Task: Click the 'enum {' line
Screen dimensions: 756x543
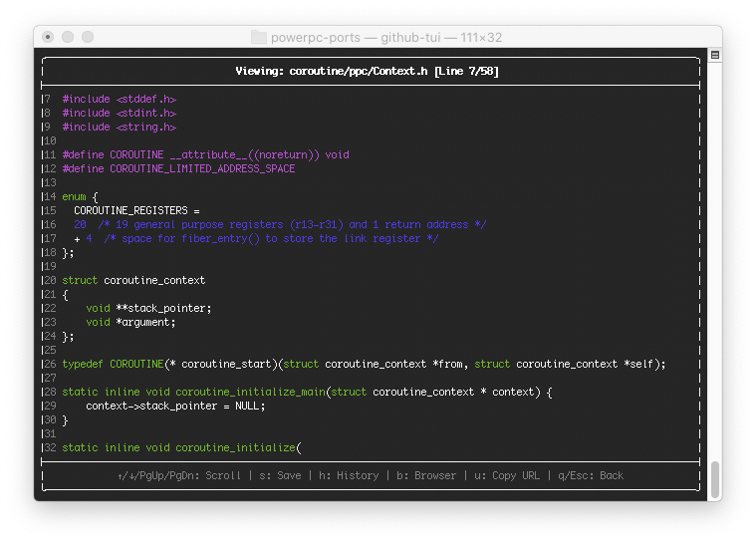Action: (80, 196)
